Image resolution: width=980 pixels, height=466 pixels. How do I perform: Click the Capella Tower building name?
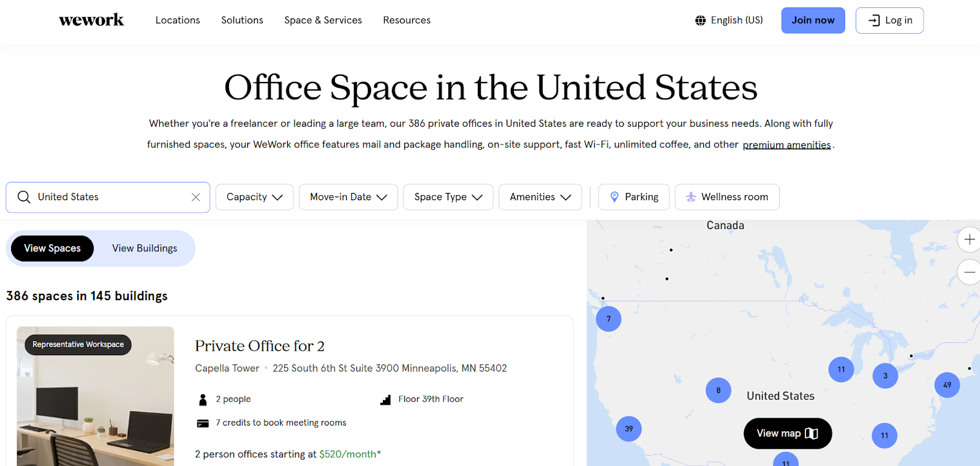pyautogui.click(x=227, y=369)
